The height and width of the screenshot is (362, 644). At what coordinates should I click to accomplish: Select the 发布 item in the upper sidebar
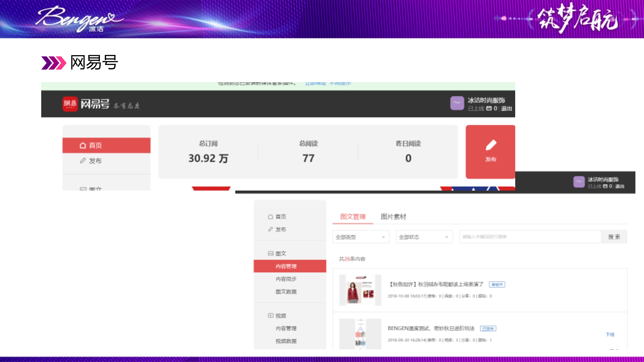coord(106,161)
